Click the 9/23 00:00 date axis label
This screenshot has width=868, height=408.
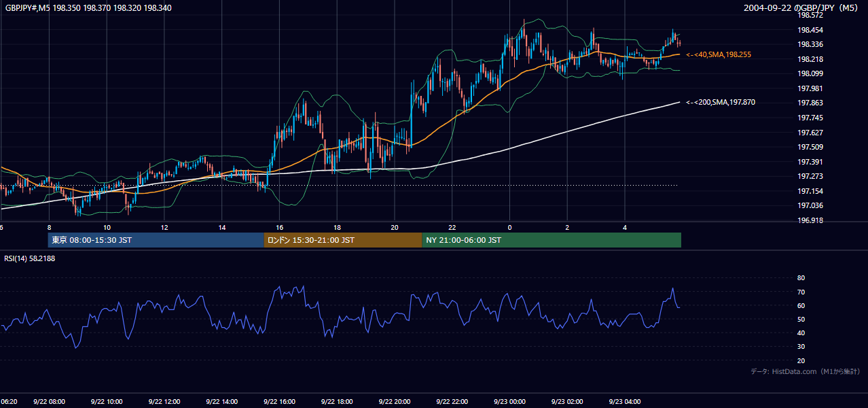tap(509, 402)
